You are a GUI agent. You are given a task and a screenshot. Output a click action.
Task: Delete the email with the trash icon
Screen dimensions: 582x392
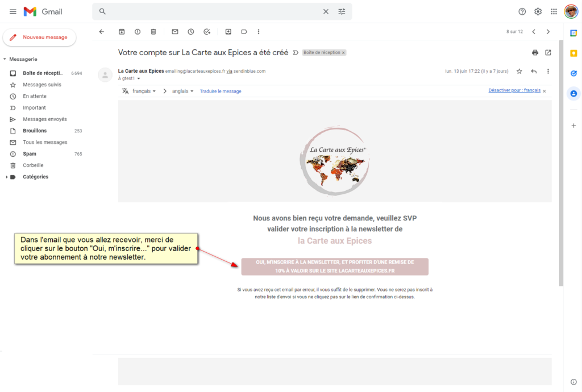pos(153,32)
